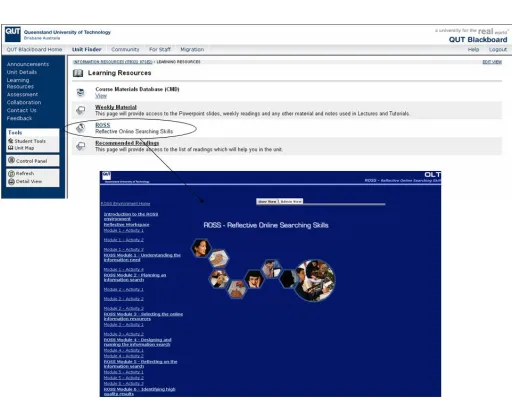Click the 'Reflective Online Searching Skills' description text

134,131
